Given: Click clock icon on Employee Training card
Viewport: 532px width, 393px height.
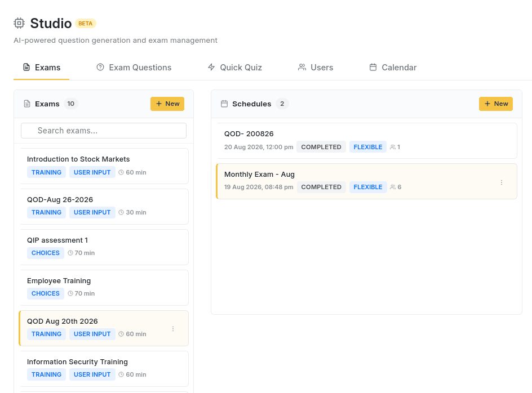Looking at the screenshot, I should (70, 293).
